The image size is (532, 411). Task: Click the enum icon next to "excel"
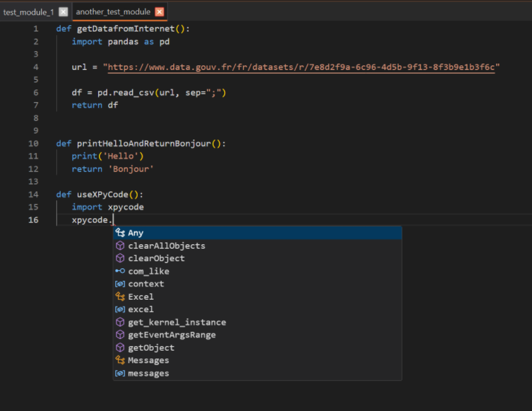click(x=119, y=309)
